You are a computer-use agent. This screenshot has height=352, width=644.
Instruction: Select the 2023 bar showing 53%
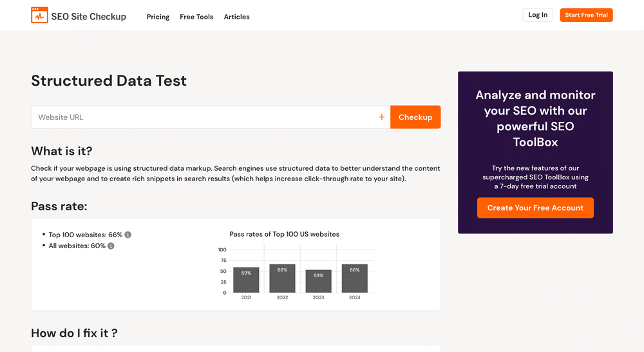click(318, 281)
